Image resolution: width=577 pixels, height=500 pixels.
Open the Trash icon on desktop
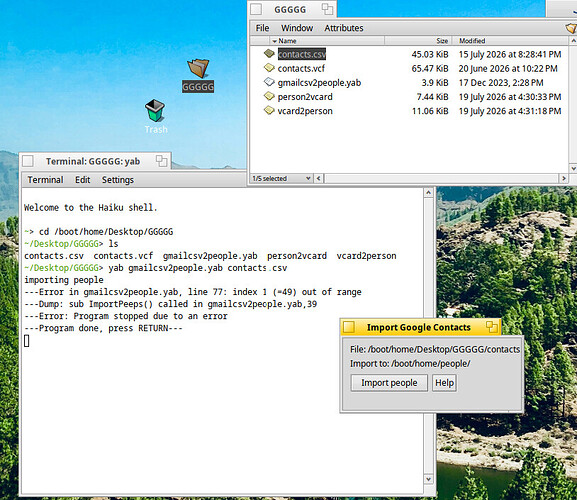[155, 111]
